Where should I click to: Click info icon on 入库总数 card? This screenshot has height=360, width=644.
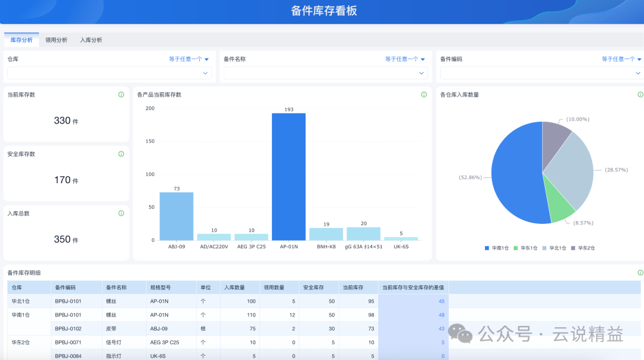121,213
